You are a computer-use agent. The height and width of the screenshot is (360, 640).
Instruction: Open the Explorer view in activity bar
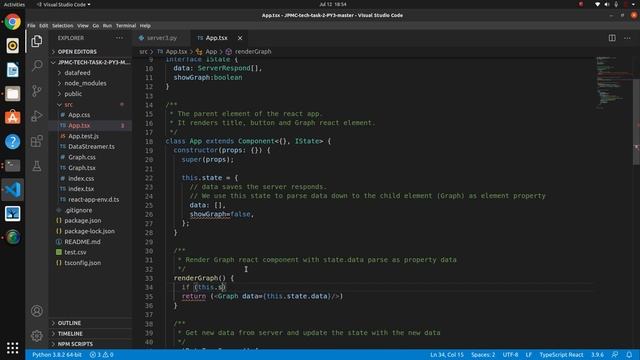click(37, 41)
